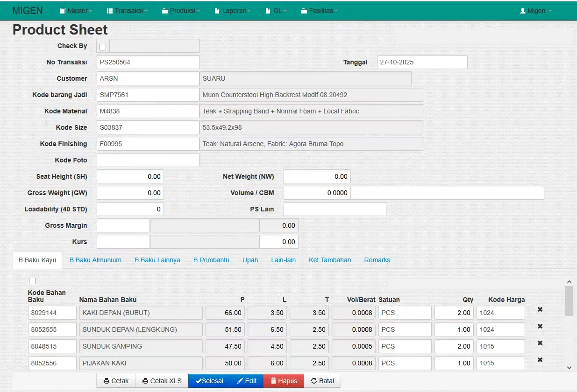Viewport: 577px width, 392px height.
Task: Click the Gross Weight (GW) field
Action: pyautogui.click(x=130, y=193)
